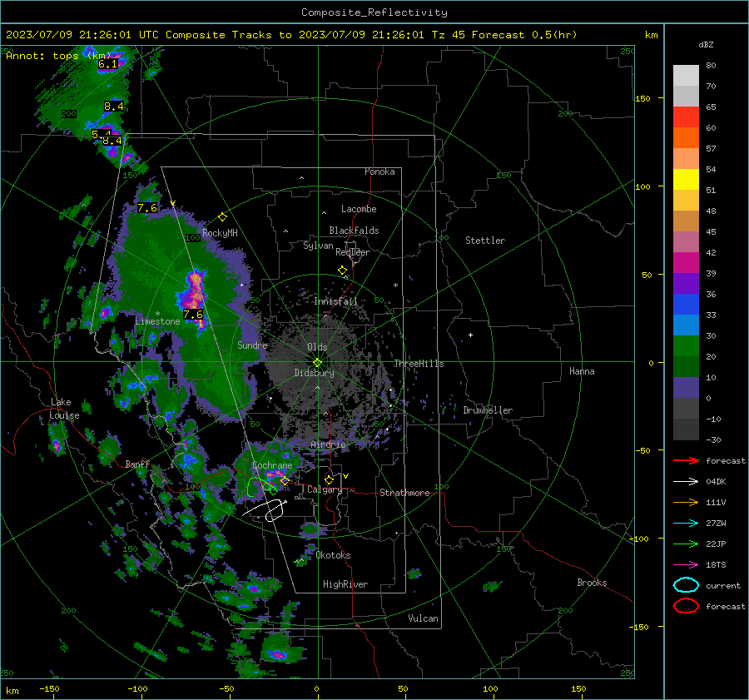
Task: Click the bright green 30 dBZ swatch
Action: [x=686, y=345]
